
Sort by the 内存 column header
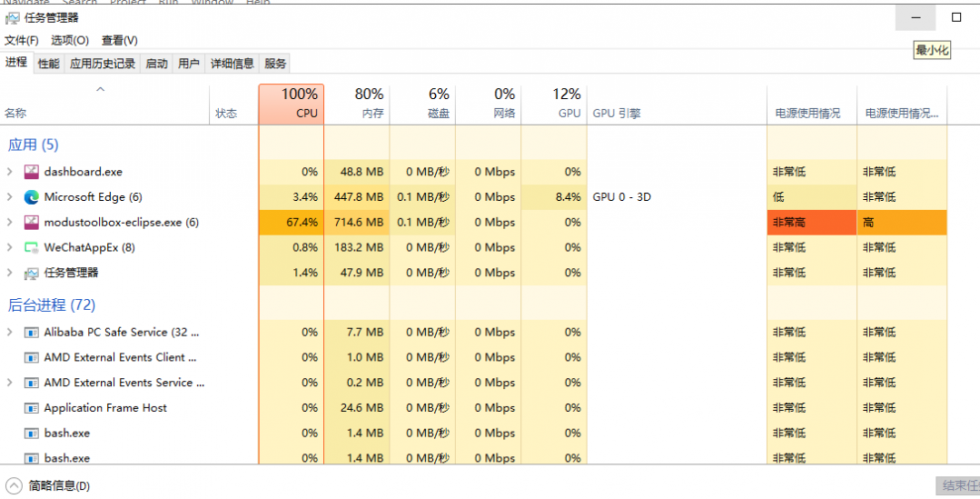[x=357, y=104]
